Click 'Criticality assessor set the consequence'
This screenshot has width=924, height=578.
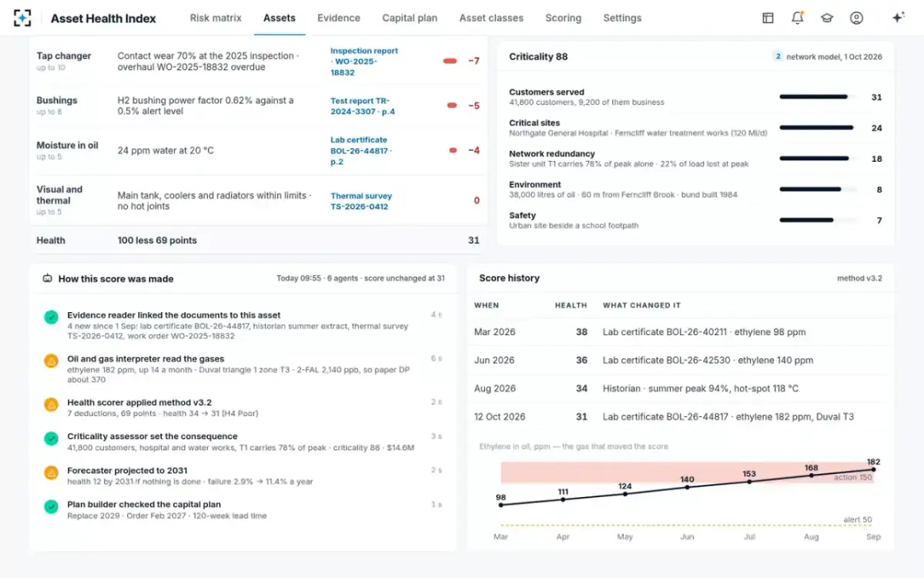click(x=152, y=436)
